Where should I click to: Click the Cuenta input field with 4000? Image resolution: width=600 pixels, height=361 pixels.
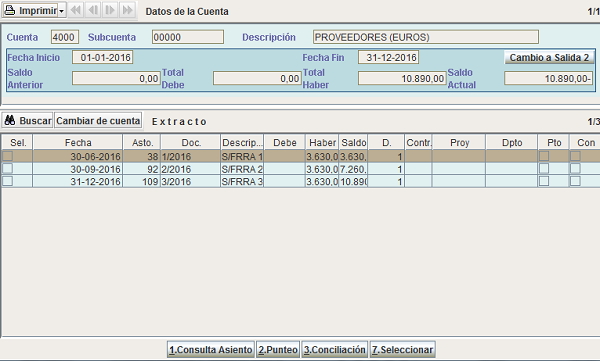pos(65,37)
